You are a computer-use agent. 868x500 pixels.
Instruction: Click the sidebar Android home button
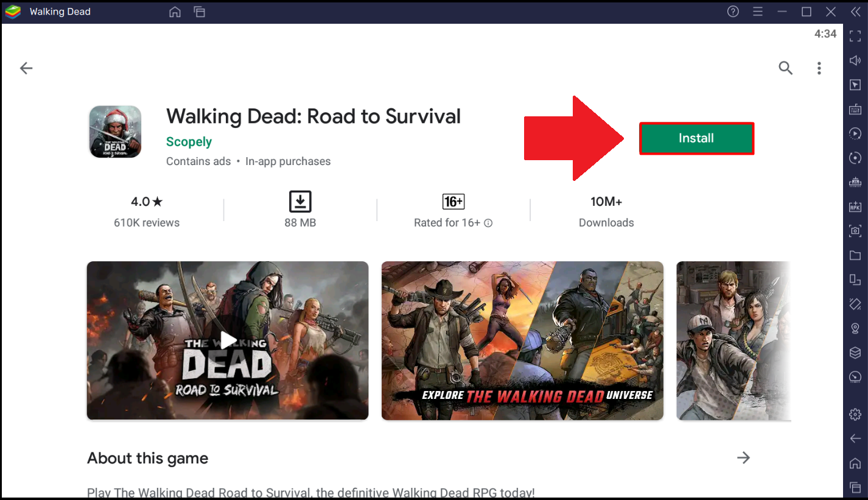pos(855,463)
